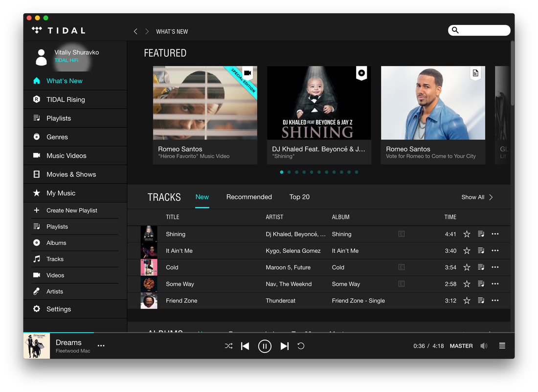Open Genres from the sidebar

pyautogui.click(x=75, y=137)
